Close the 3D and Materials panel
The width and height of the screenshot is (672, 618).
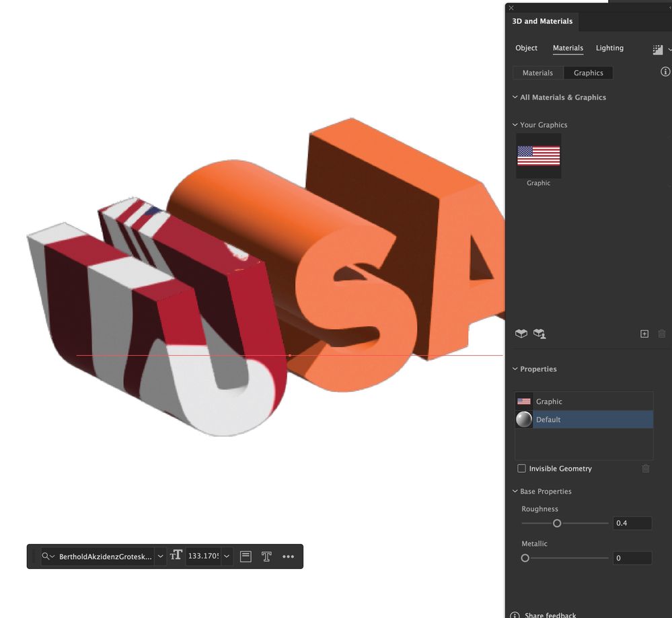tap(511, 7)
